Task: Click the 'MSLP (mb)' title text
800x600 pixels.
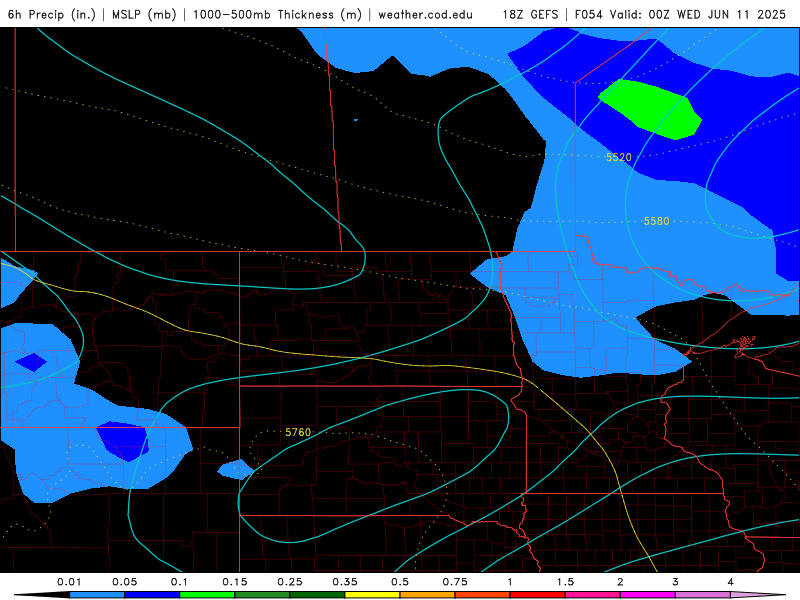Action: pyautogui.click(x=144, y=14)
